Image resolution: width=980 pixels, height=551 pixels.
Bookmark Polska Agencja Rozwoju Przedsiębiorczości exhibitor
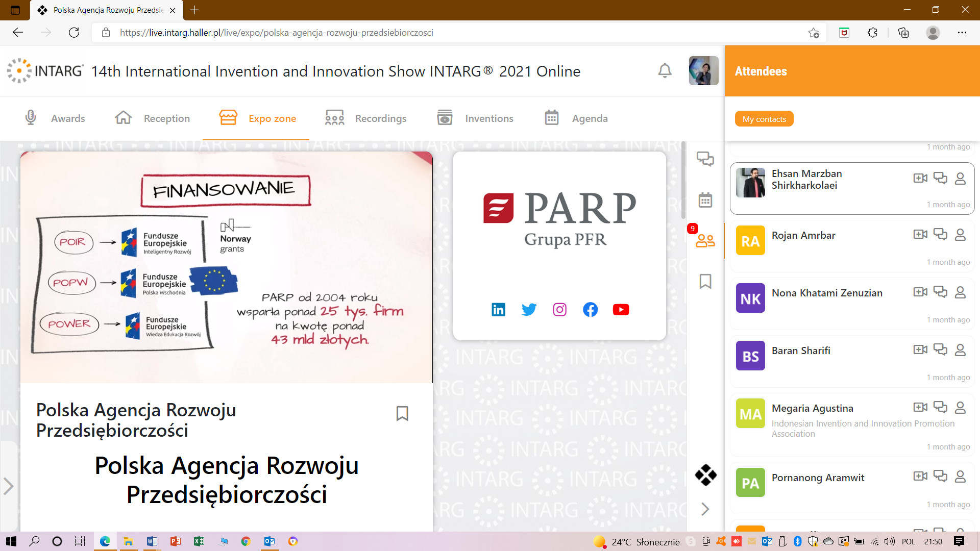402,413
